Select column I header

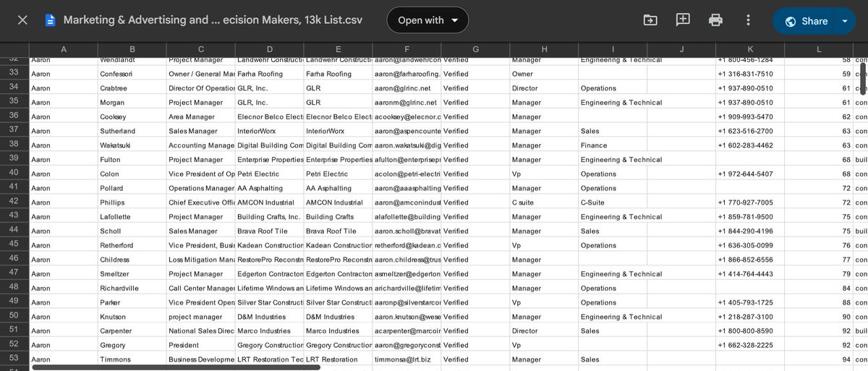click(x=613, y=49)
